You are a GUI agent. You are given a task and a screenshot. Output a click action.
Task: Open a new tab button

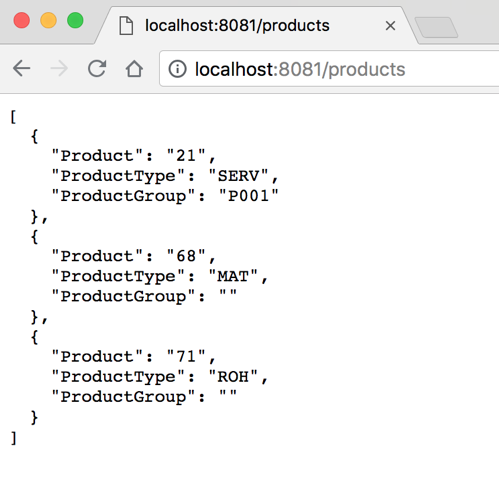(x=436, y=27)
